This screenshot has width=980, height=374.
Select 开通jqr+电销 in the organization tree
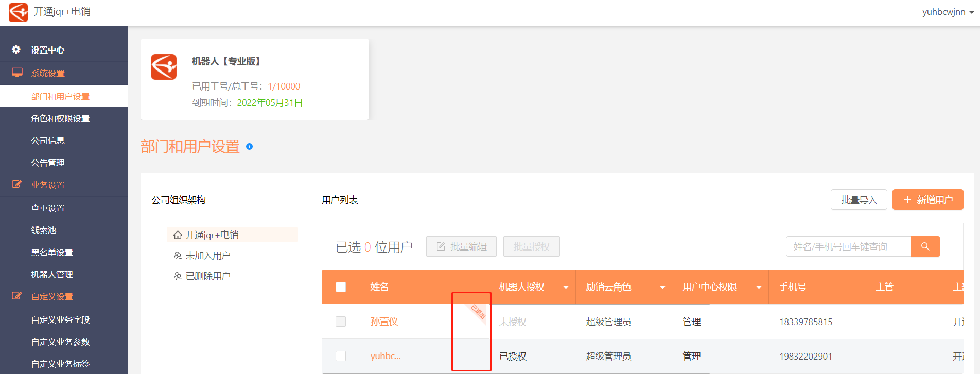pyautogui.click(x=232, y=235)
